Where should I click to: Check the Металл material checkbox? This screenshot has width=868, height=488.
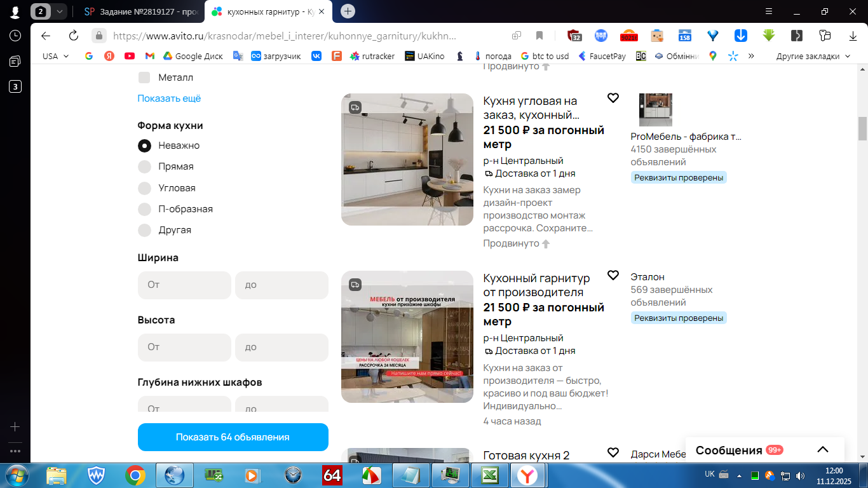[144, 78]
